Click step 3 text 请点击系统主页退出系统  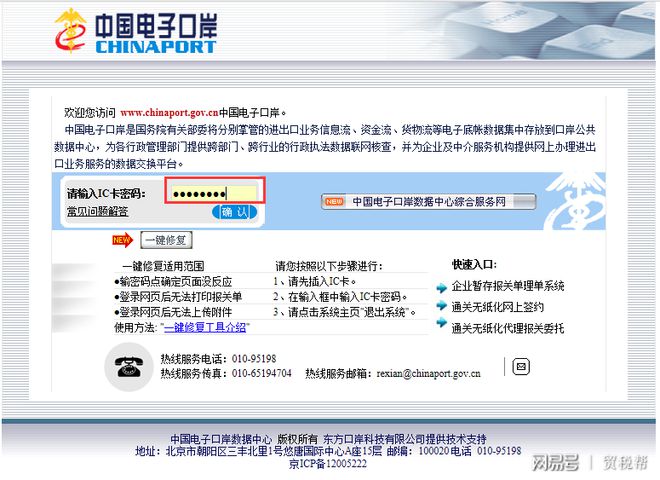[x=344, y=312]
